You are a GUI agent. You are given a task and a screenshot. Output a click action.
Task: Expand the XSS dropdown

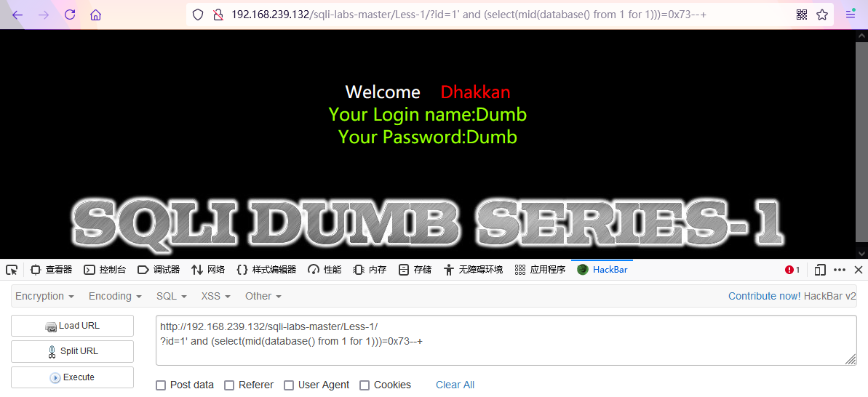(216, 297)
